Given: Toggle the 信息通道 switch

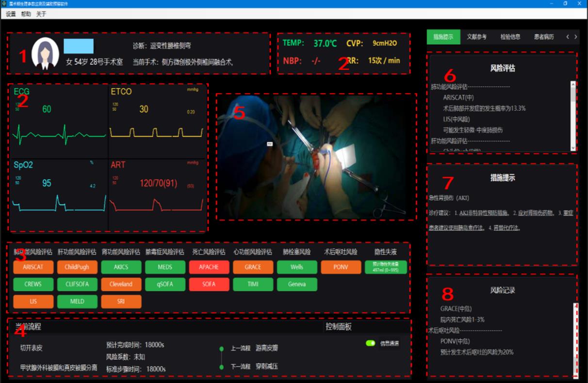Looking at the screenshot, I should pyautogui.click(x=371, y=343).
